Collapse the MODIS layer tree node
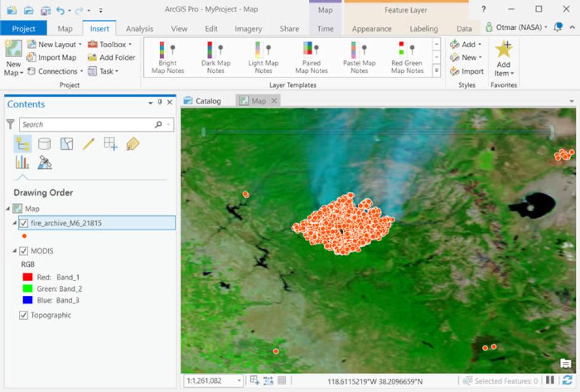 pos(14,251)
